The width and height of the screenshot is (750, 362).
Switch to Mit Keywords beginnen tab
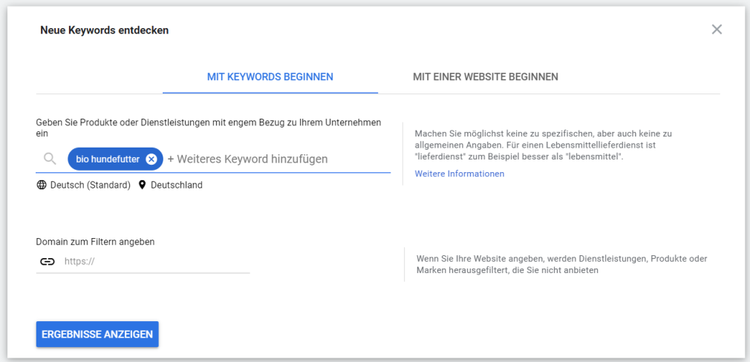(x=270, y=77)
